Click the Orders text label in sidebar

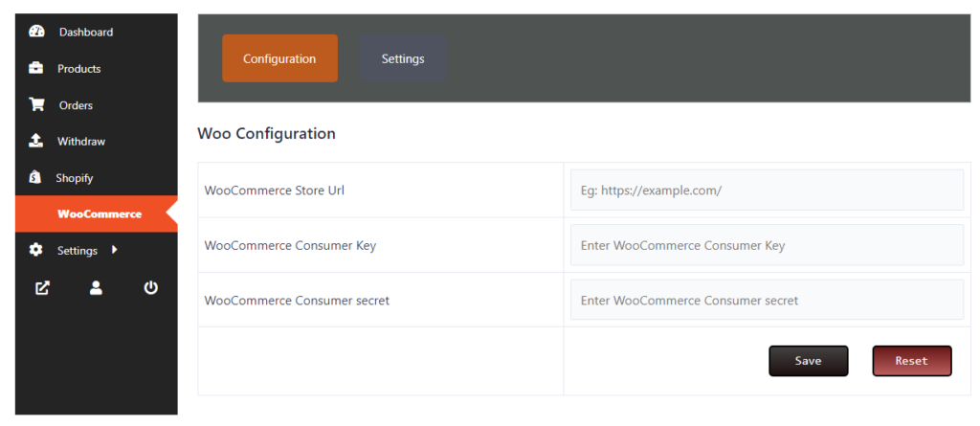pyautogui.click(x=76, y=105)
